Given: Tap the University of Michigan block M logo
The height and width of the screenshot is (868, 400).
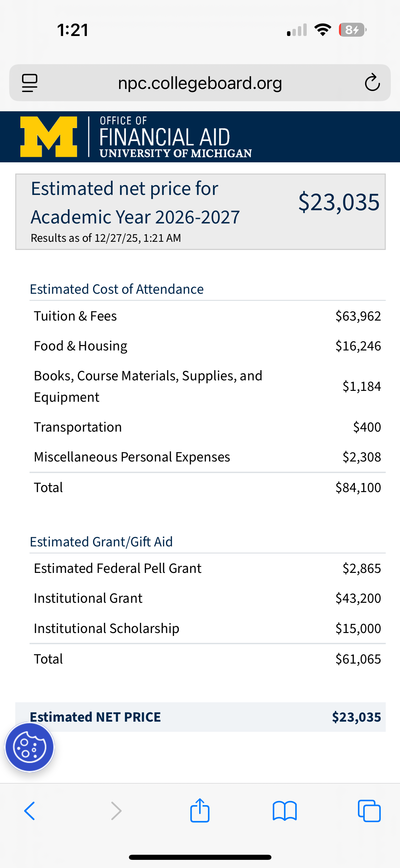Looking at the screenshot, I should [x=49, y=137].
